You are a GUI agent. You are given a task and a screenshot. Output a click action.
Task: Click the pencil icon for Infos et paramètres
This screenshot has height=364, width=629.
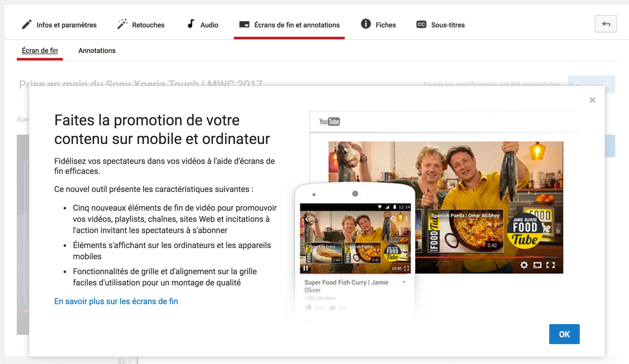(26, 25)
